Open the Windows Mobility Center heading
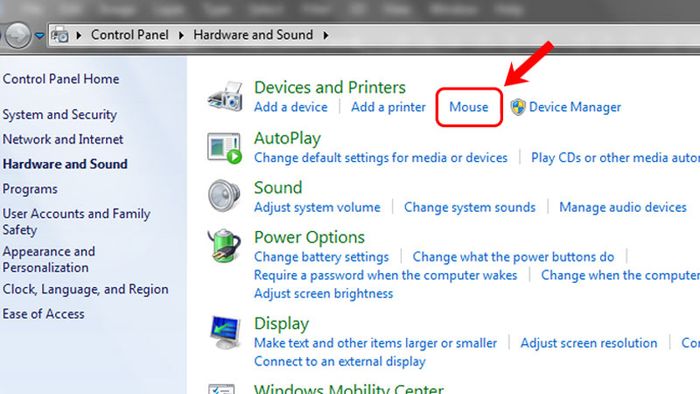Screen dimensions: 700x394 point(349,388)
